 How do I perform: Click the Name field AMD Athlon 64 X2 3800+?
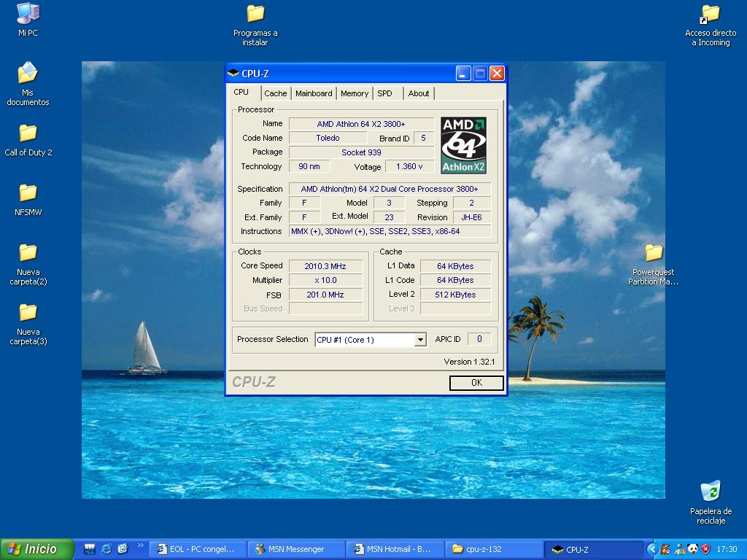361,124
